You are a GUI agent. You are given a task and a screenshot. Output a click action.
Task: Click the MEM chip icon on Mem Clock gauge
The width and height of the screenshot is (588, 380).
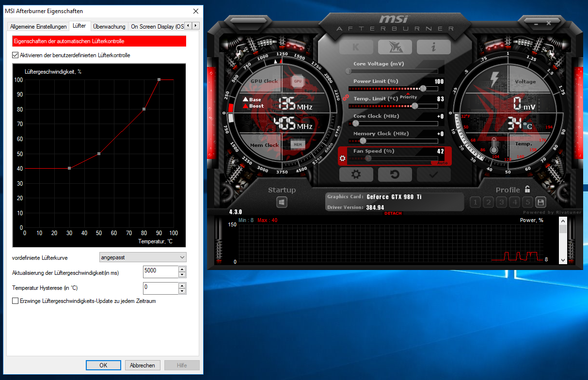click(297, 144)
